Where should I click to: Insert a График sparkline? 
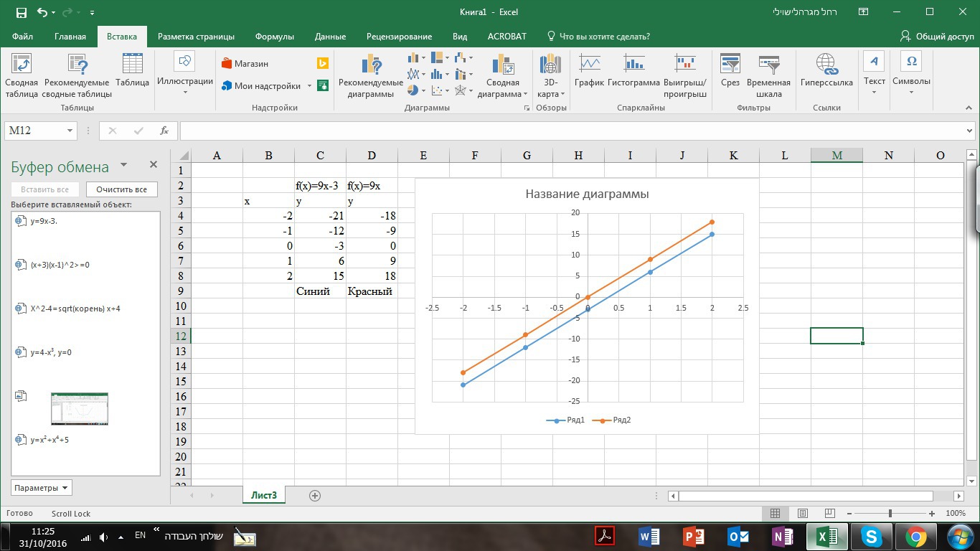click(x=589, y=72)
